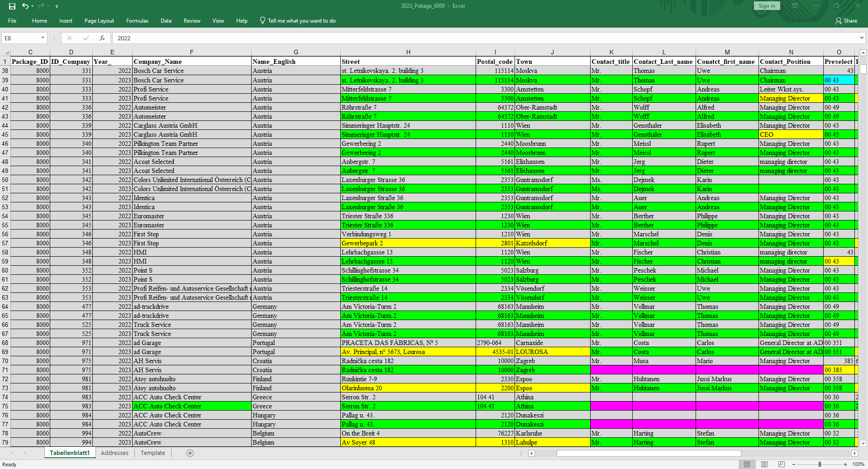
Task: Switch to Page Layout view icon
Action: pyautogui.click(x=764, y=464)
